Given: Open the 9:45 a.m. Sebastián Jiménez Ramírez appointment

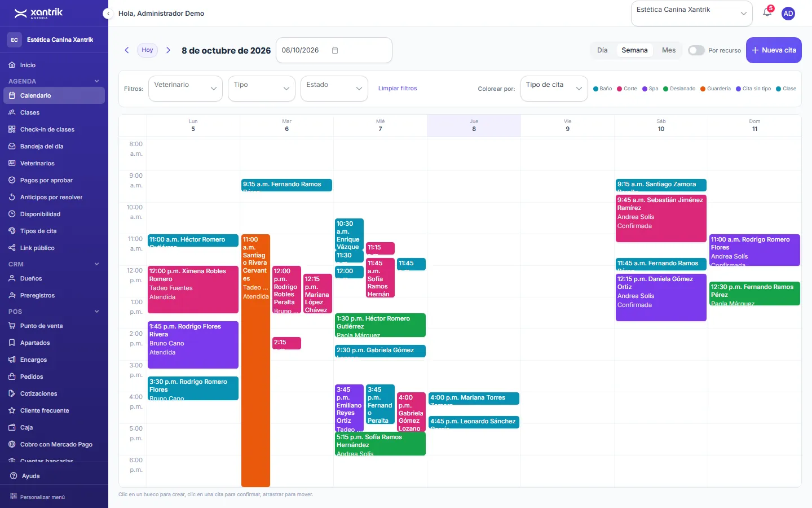Looking at the screenshot, I should [x=661, y=218].
